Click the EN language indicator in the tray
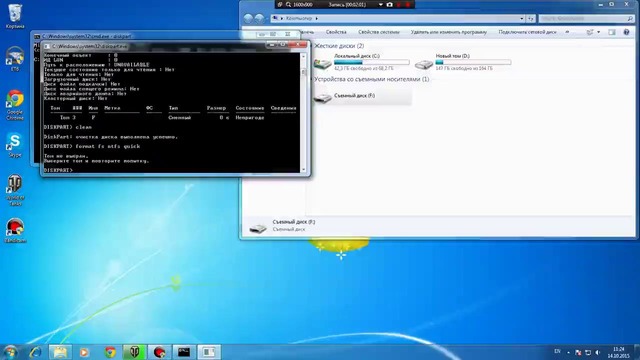 tap(557, 352)
